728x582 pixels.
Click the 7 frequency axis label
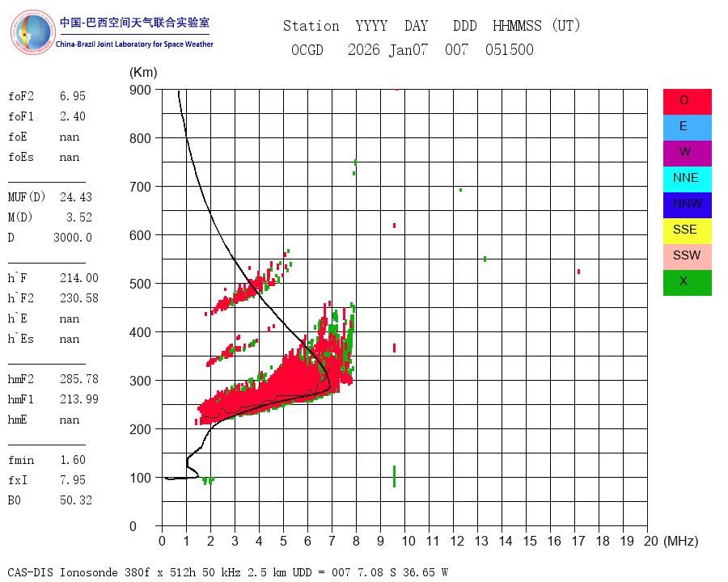coord(332,541)
